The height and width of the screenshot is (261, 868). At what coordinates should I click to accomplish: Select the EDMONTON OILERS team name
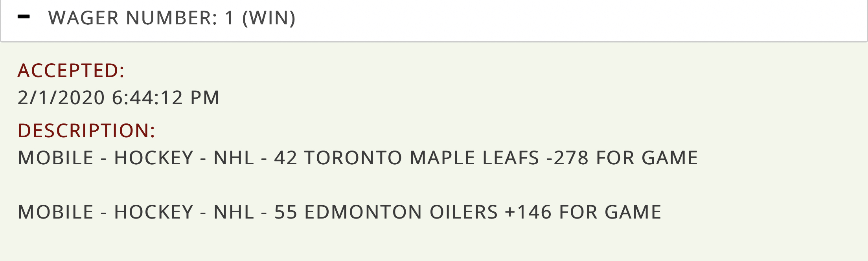tap(401, 212)
